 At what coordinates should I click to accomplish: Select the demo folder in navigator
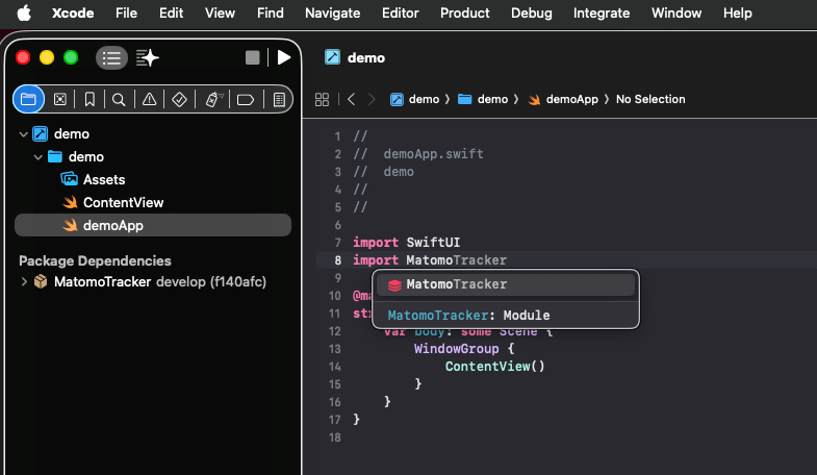pyautogui.click(x=86, y=157)
